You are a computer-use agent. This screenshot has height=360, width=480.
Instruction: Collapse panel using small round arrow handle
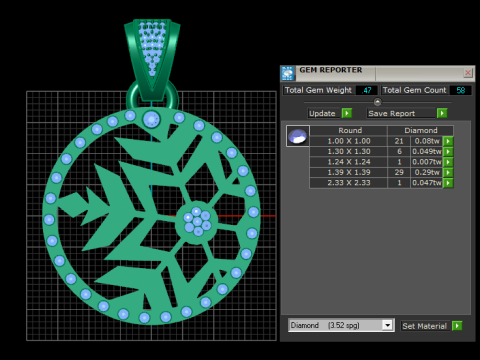(377, 102)
